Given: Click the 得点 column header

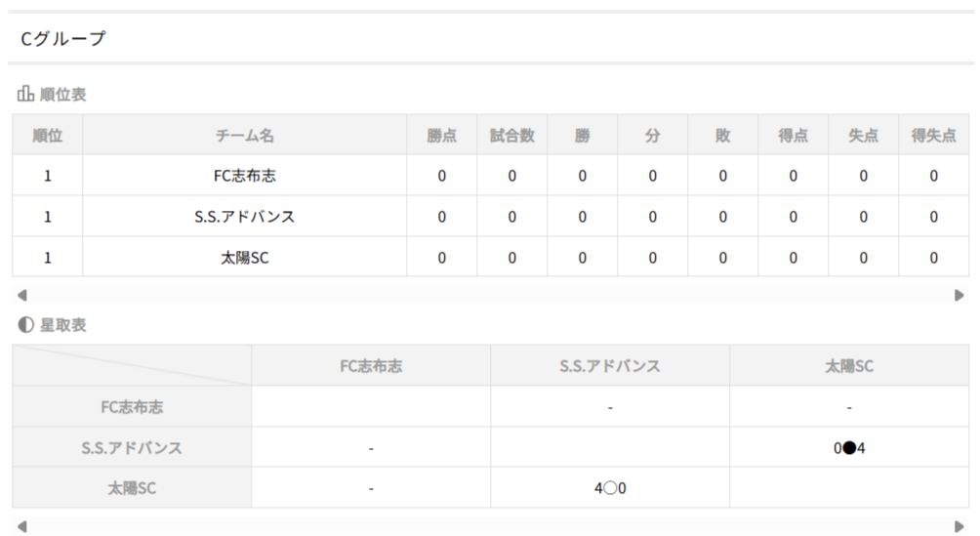Looking at the screenshot, I should (x=793, y=136).
